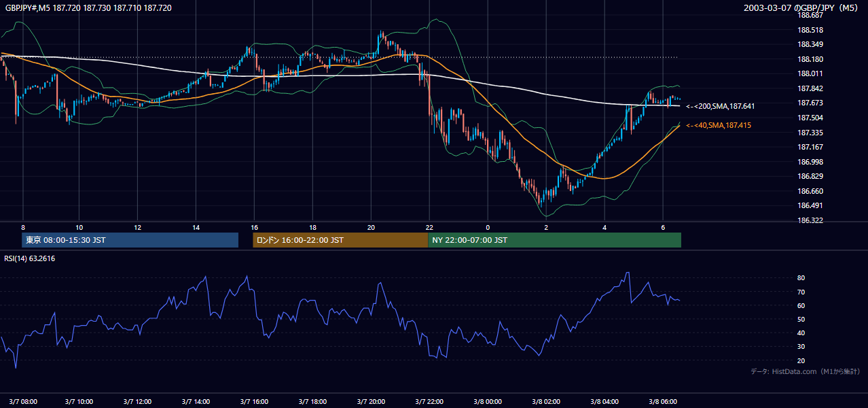Click price level 188.687 on the price axis
868x408 pixels.
[x=810, y=15]
